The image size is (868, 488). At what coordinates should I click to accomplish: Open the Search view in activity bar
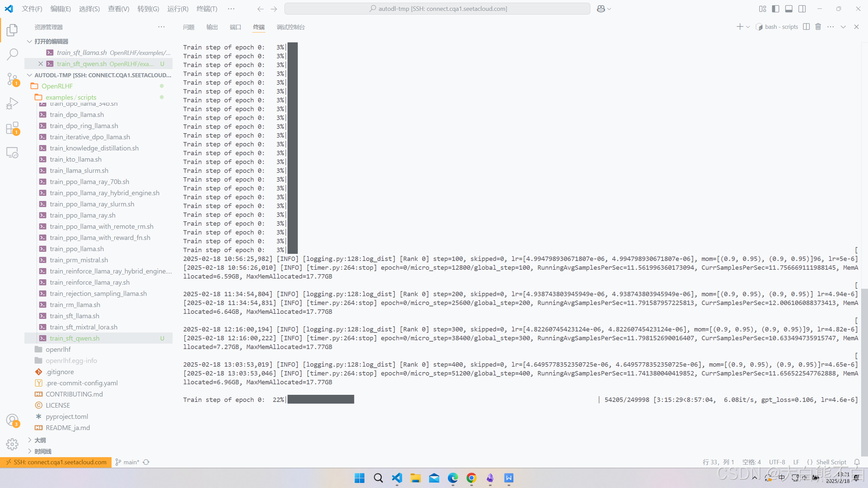[12, 54]
